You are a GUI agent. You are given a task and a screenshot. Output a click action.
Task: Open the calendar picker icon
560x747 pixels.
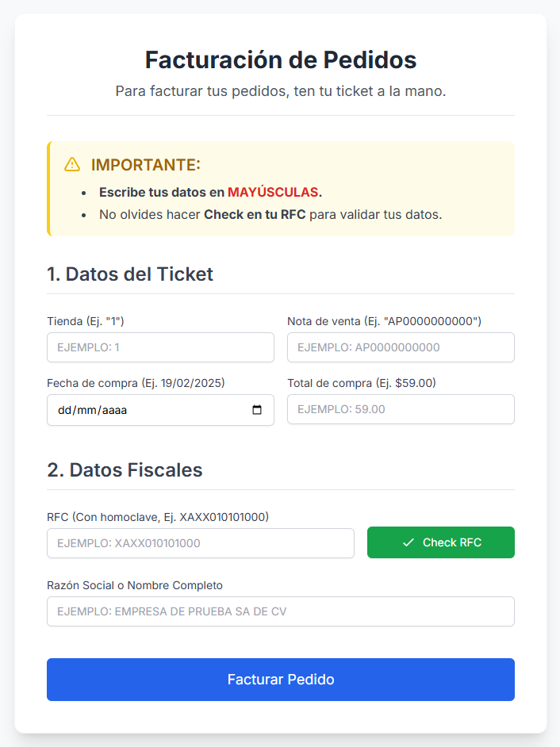[x=257, y=410]
